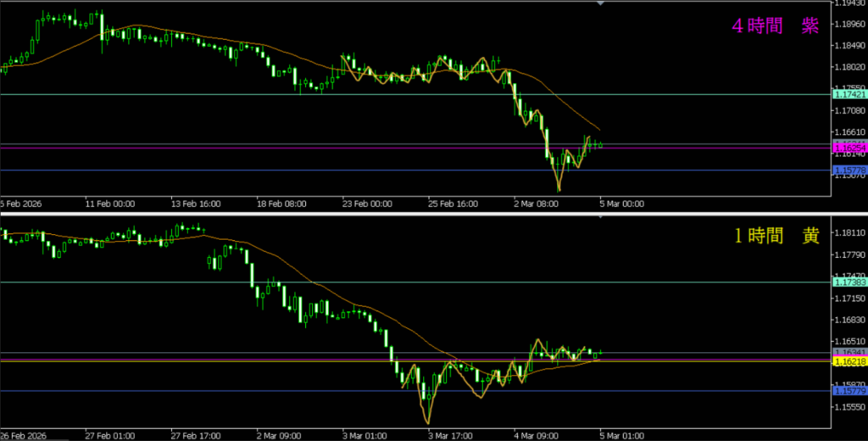Click the chart shift triangle above the 1-hour chart

pos(601,219)
